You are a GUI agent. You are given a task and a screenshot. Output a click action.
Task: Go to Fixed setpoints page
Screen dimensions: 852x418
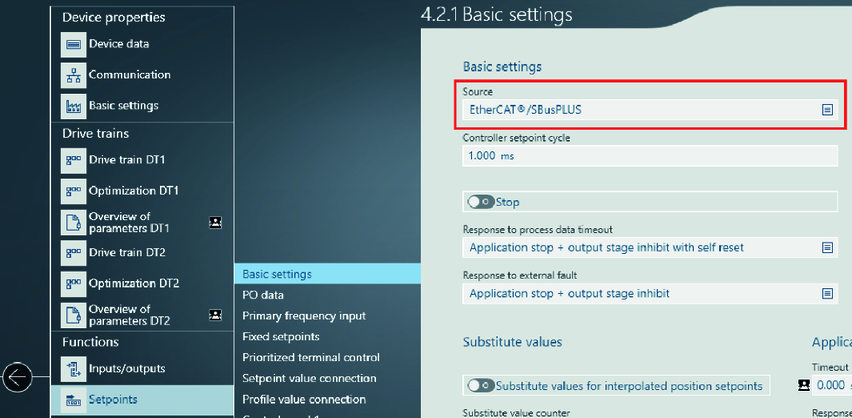[x=281, y=337]
